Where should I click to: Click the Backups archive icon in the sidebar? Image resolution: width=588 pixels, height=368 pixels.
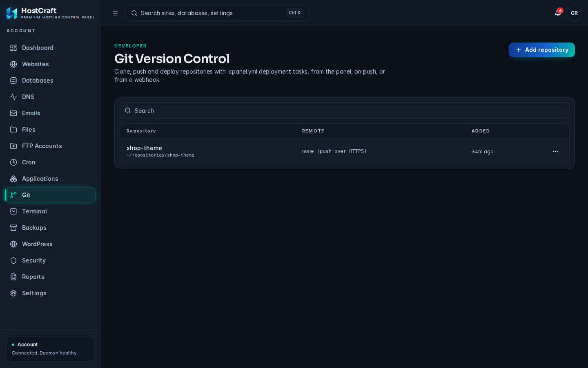tap(13, 228)
